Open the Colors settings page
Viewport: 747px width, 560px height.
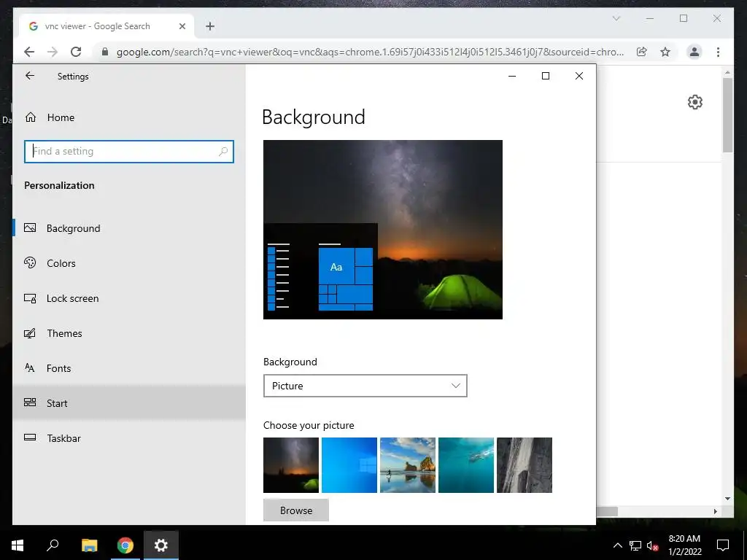[129, 263]
